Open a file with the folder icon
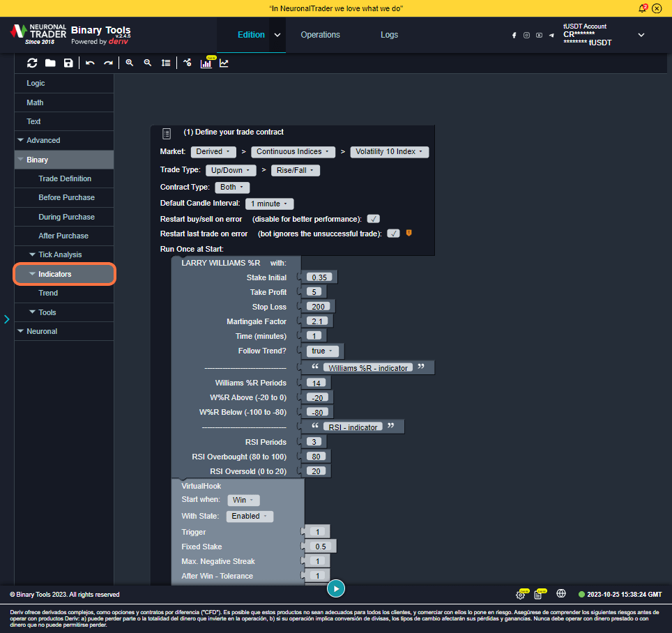672x633 pixels. point(50,63)
